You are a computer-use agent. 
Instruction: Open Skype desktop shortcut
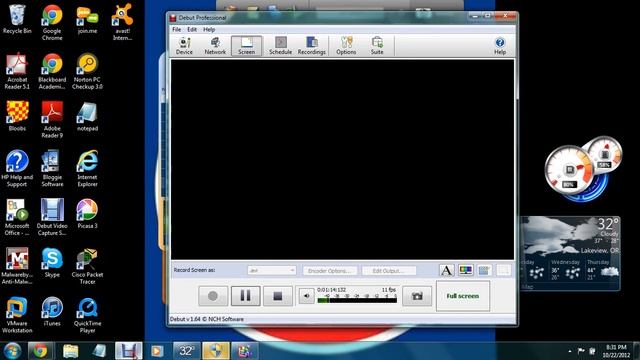[52, 262]
